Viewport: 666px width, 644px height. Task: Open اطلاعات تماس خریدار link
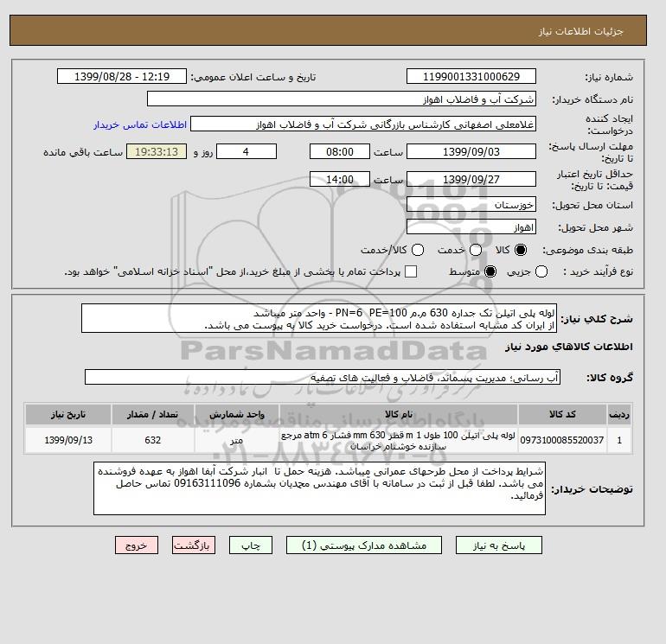click(x=140, y=124)
